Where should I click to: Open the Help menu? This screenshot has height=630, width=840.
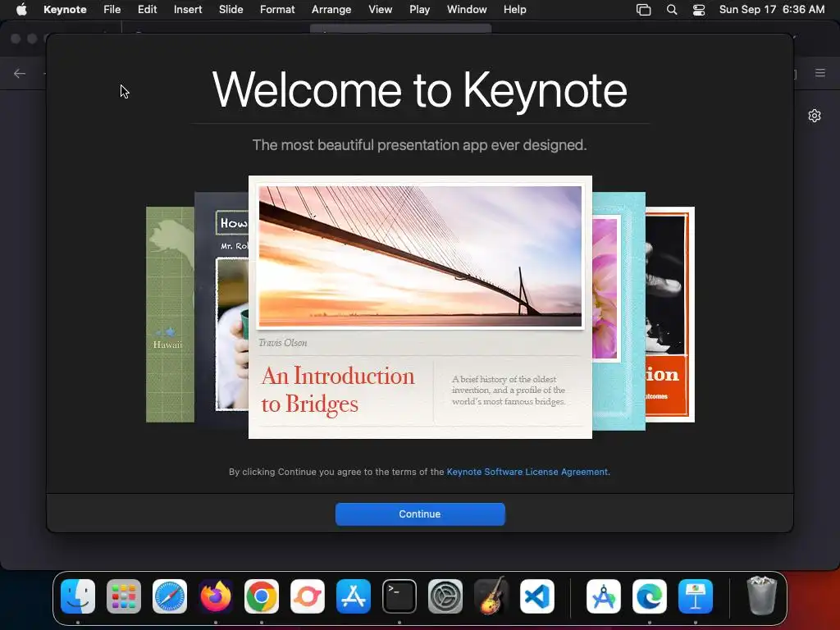[x=515, y=10]
